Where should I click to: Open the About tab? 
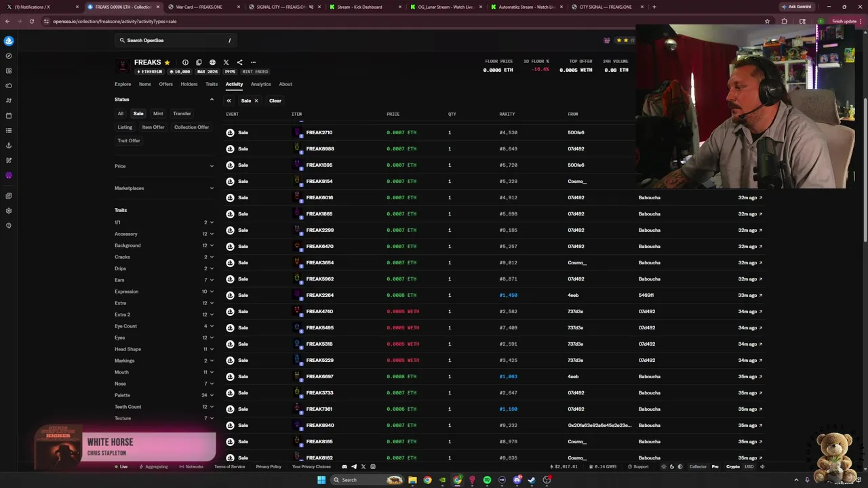(x=285, y=84)
